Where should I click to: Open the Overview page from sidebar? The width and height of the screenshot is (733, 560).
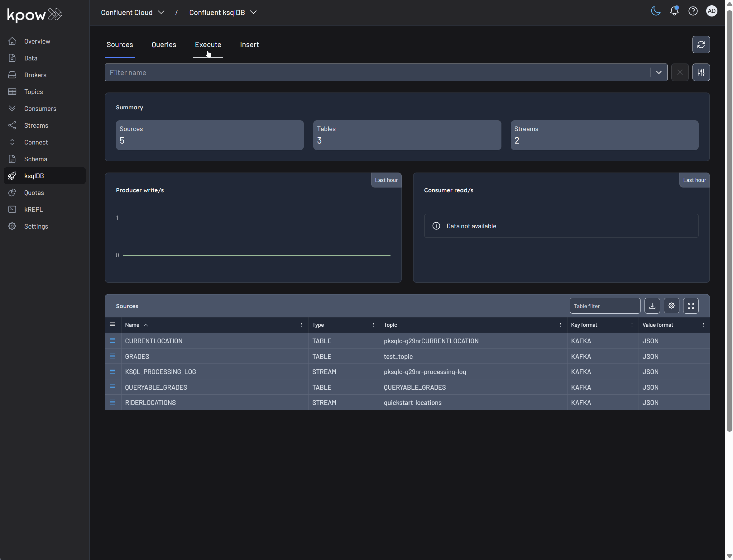pyautogui.click(x=45, y=41)
